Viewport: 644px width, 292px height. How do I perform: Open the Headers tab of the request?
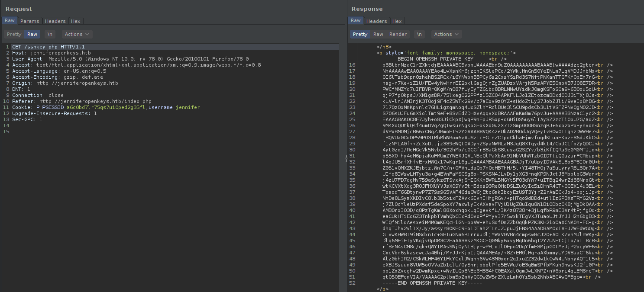(x=55, y=21)
